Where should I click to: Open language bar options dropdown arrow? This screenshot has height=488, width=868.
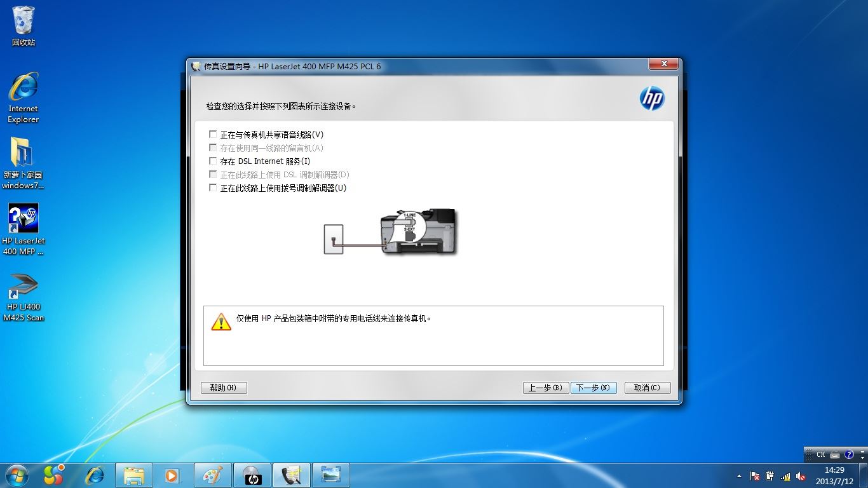click(x=862, y=458)
